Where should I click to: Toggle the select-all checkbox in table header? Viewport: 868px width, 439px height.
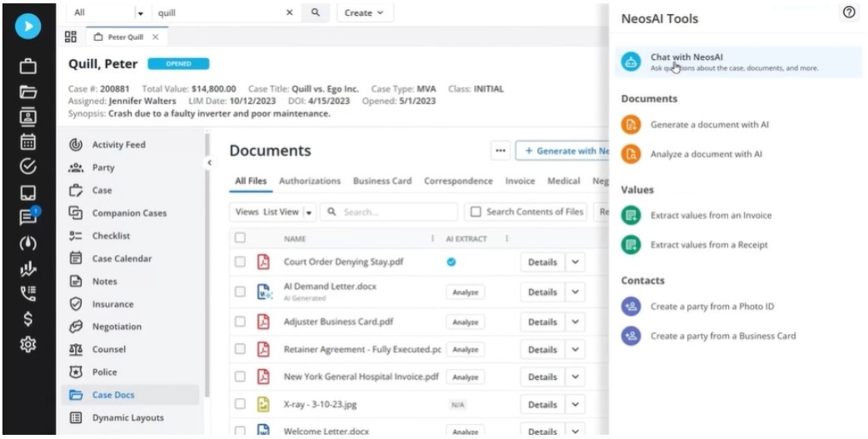click(240, 238)
